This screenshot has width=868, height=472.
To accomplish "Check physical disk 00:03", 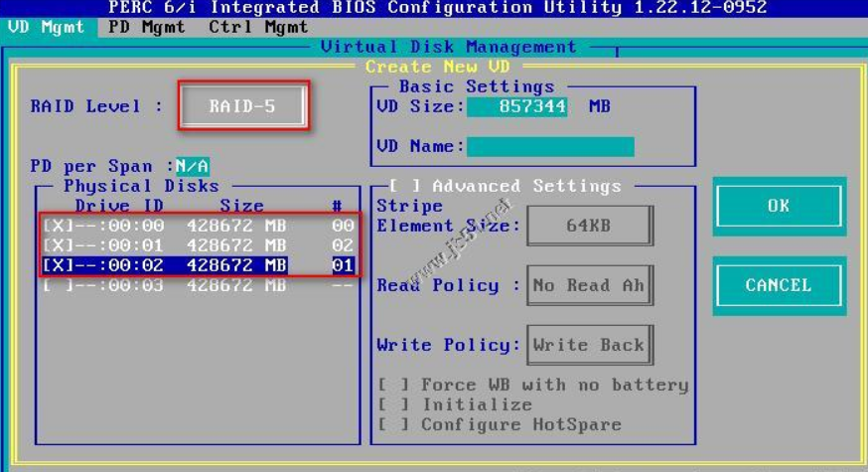I will pyautogui.click(x=58, y=285).
